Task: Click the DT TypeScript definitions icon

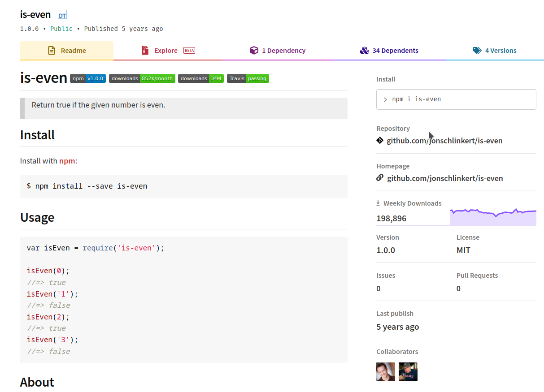Action: pyautogui.click(x=62, y=15)
